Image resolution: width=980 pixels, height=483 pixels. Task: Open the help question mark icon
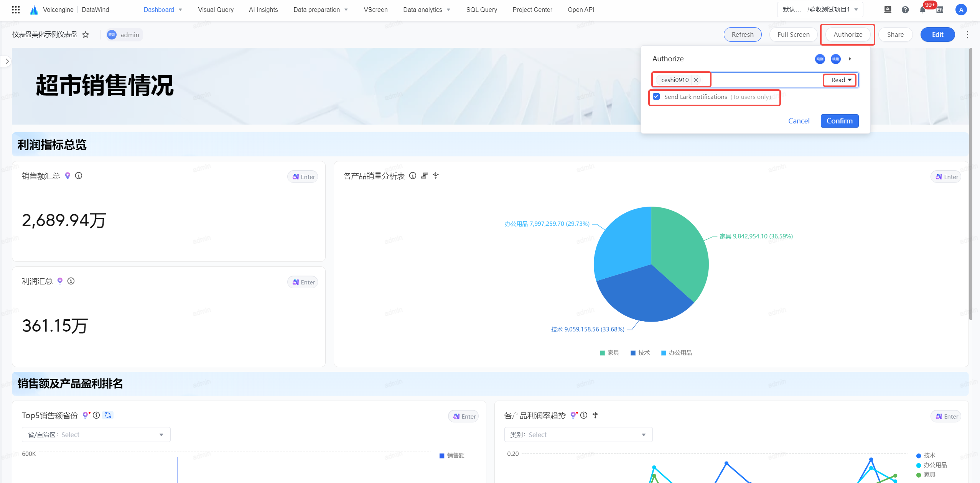(905, 10)
